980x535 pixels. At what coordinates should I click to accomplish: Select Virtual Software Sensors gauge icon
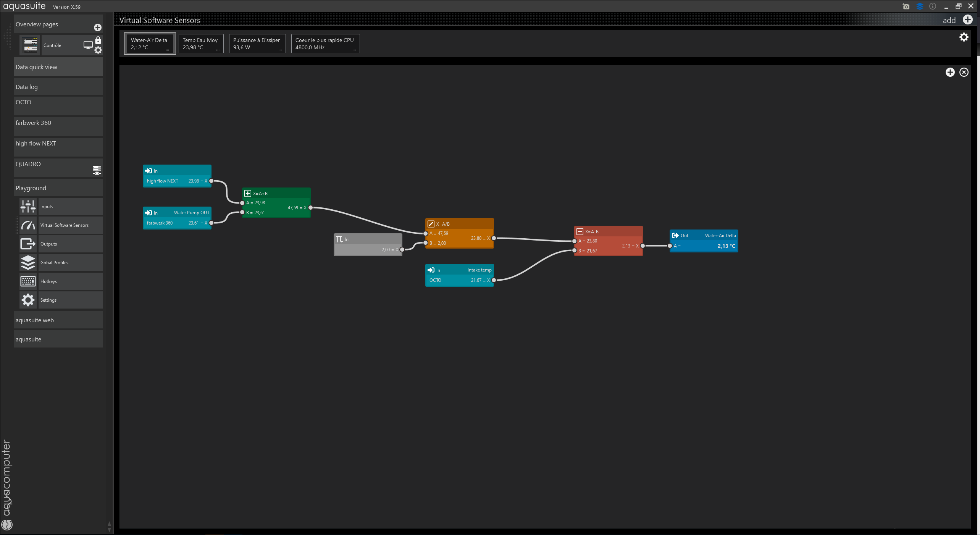(28, 225)
